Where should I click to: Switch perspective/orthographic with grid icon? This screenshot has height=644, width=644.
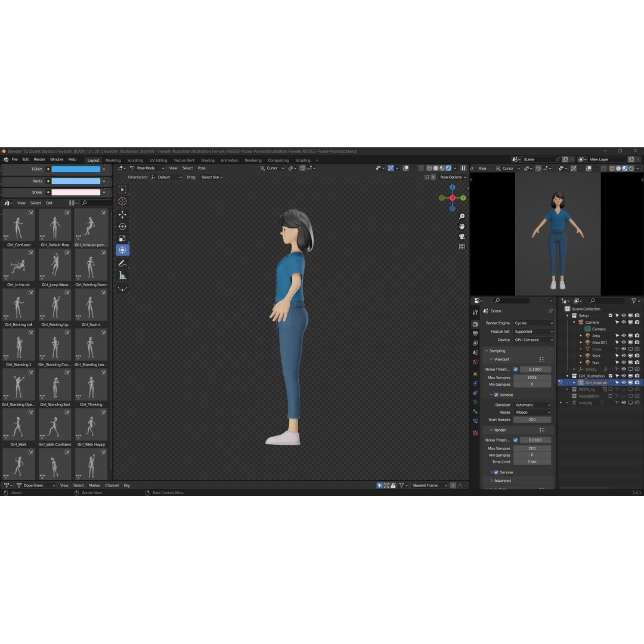(462, 246)
